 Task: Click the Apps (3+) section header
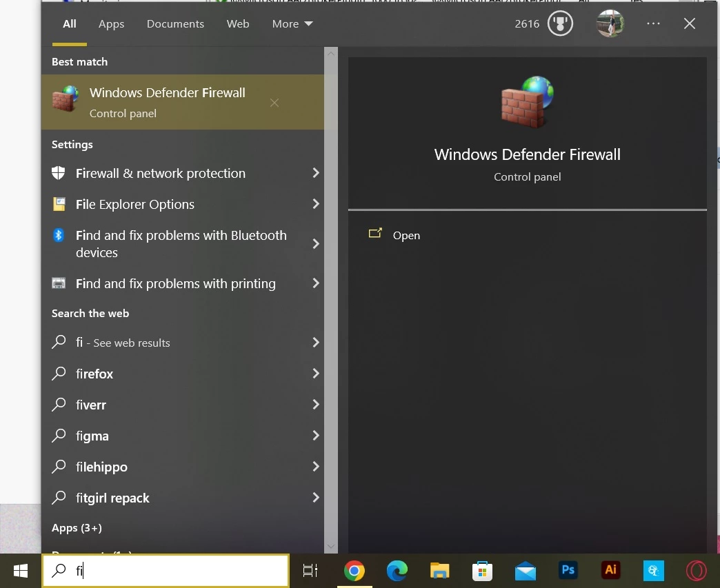point(77,528)
